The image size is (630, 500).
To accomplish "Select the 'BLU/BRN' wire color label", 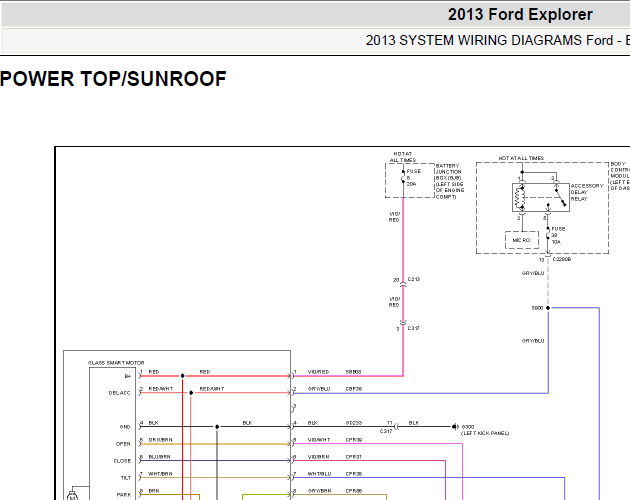I will [x=160, y=457].
